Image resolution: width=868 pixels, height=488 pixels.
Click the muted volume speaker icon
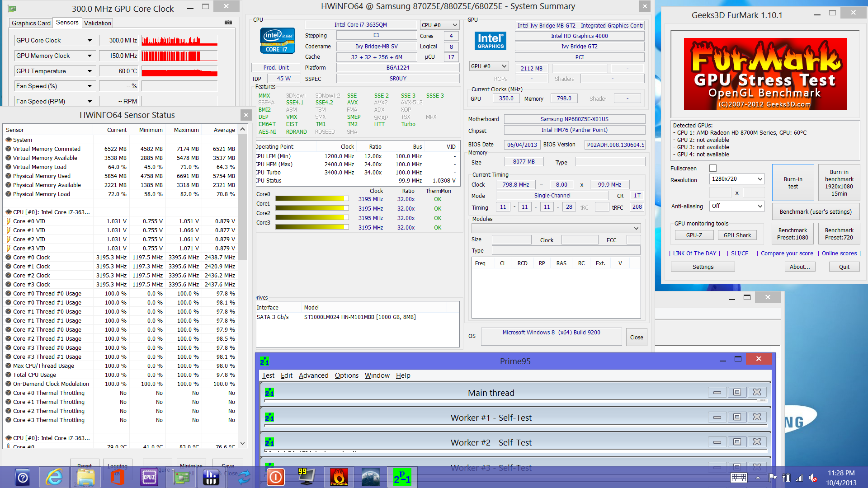tap(813, 478)
